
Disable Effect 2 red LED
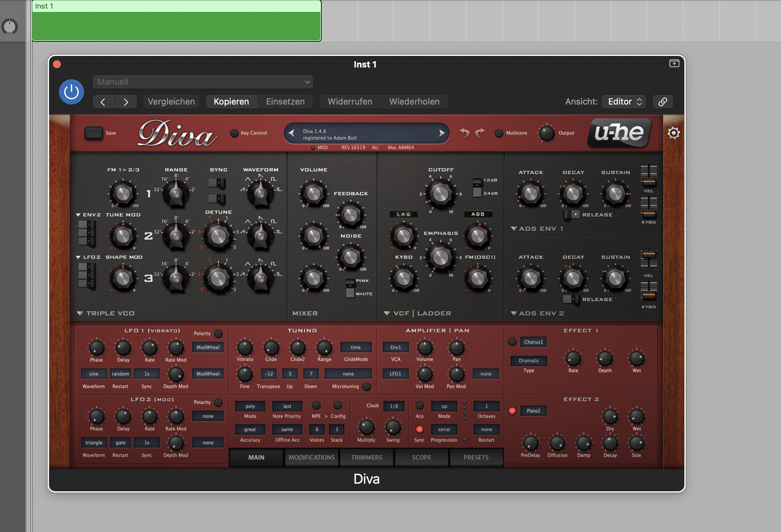[512, 411]
